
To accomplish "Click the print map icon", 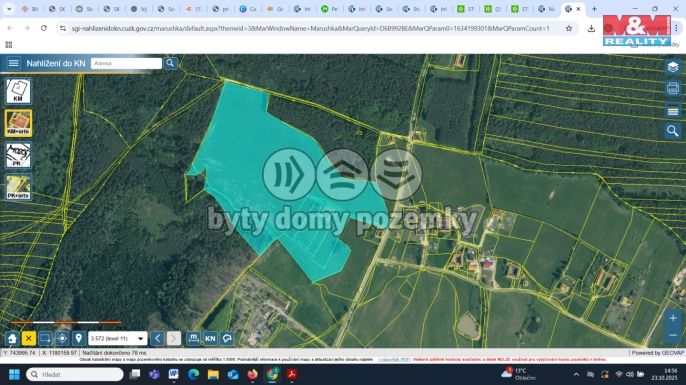I will 672,88.
